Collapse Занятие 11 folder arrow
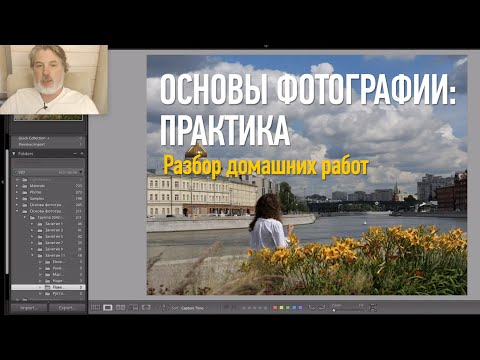This screenshot has width=480, height=360. coord(32,255)
